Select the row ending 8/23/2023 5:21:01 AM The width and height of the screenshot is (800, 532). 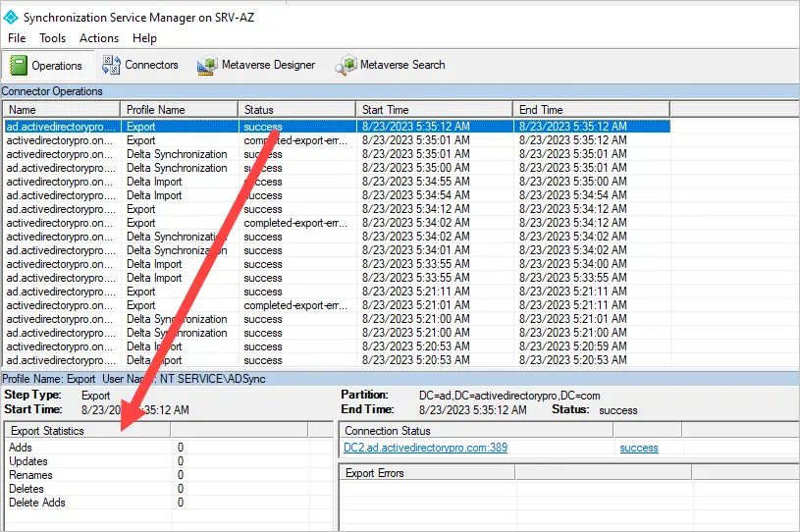click(337, 319)
